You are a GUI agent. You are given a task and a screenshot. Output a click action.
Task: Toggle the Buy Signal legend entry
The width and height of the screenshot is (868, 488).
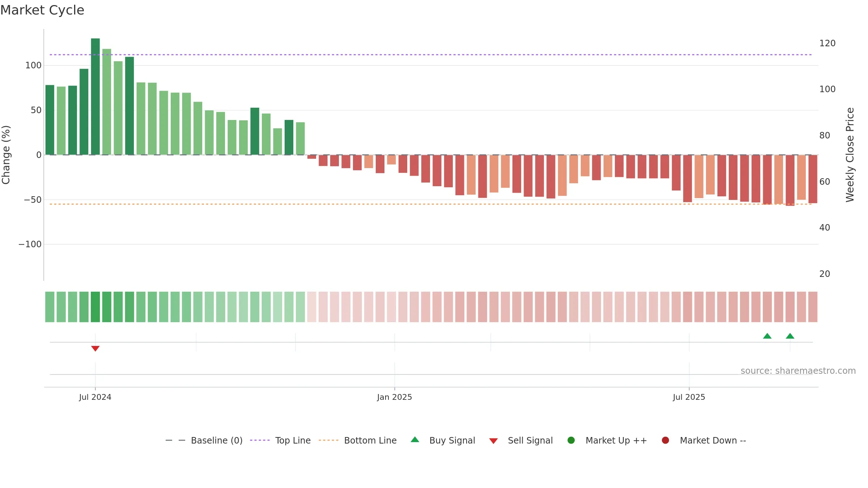tap(443, 440)
